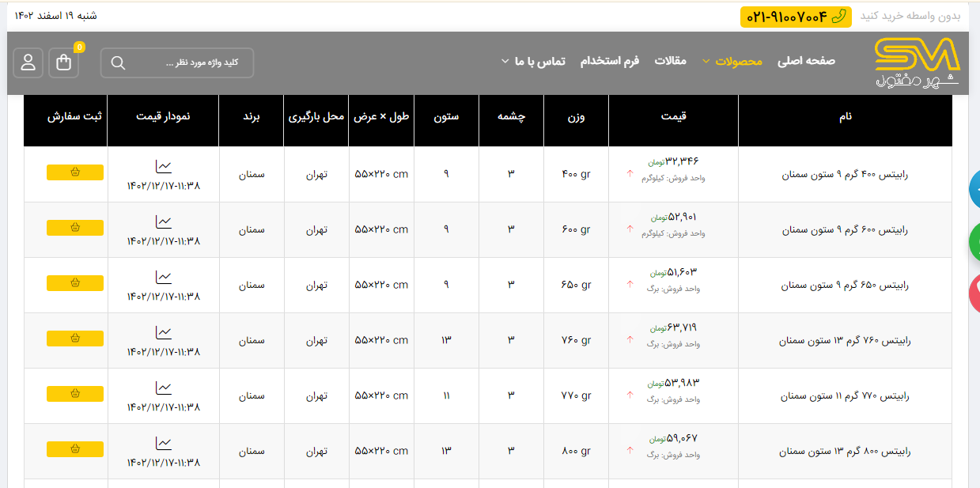Open price chart icon for رابیتس 600 گرم
This screenshot has width=980, height=488.
click(x=163, y=221)
